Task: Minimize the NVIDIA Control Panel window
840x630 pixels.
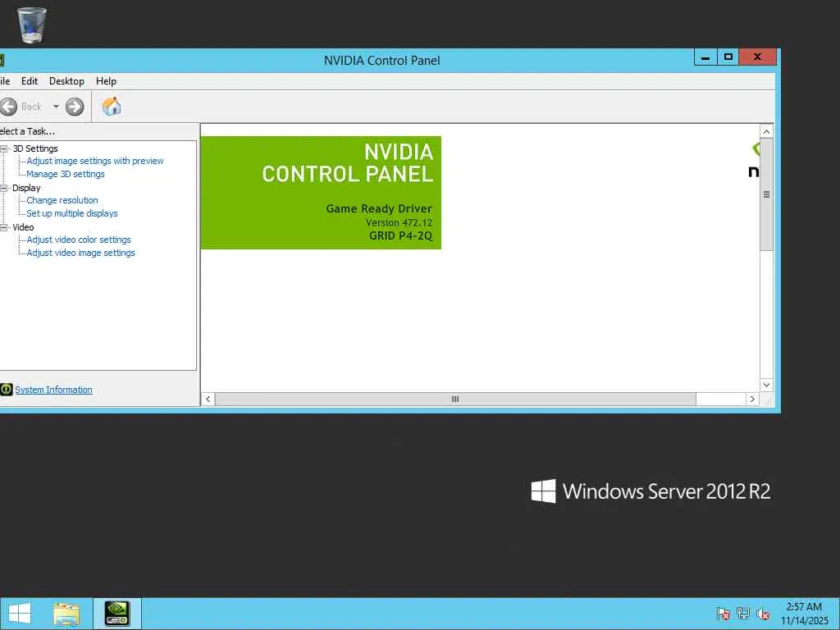Action: (705, 57)
